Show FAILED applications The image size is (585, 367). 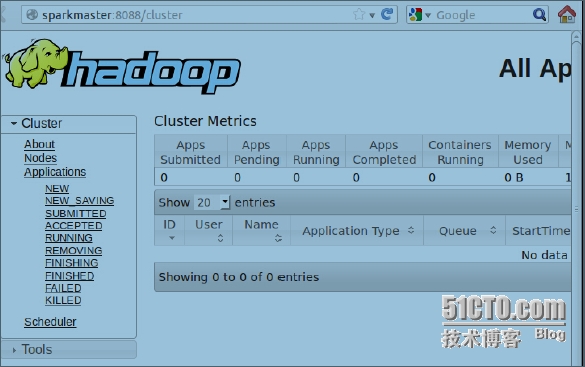coord(63,288)
